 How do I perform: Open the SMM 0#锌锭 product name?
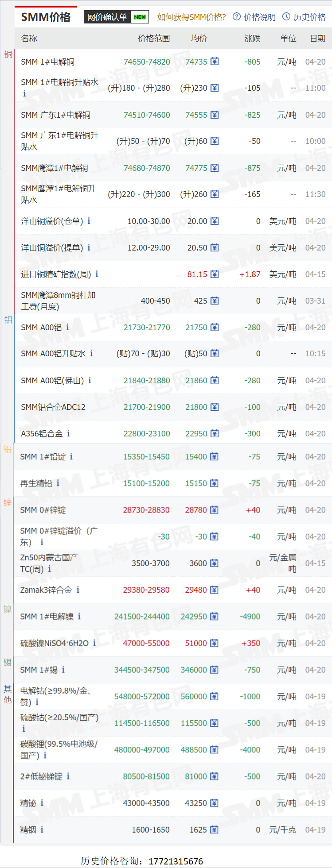click(43, 510)
